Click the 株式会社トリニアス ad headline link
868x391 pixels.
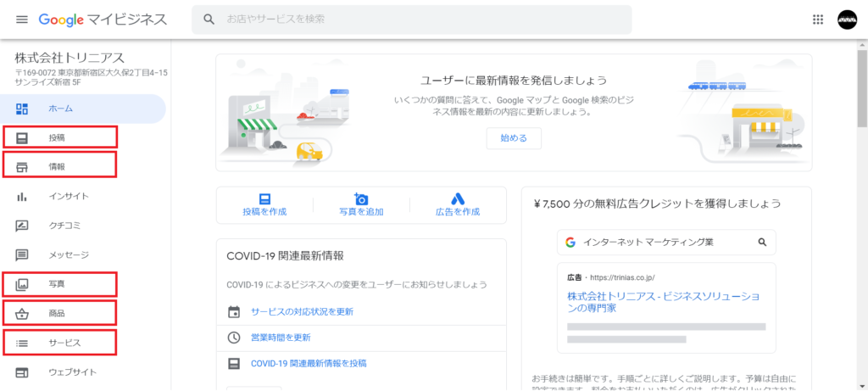663,301
